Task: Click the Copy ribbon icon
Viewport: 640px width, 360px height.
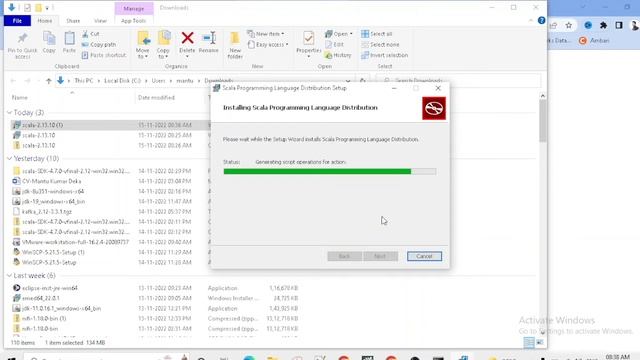Action: [49, 39]
